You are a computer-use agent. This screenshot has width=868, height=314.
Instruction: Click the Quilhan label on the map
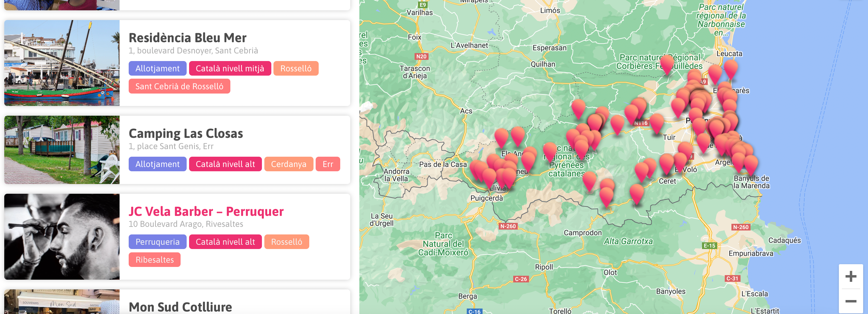543,64
